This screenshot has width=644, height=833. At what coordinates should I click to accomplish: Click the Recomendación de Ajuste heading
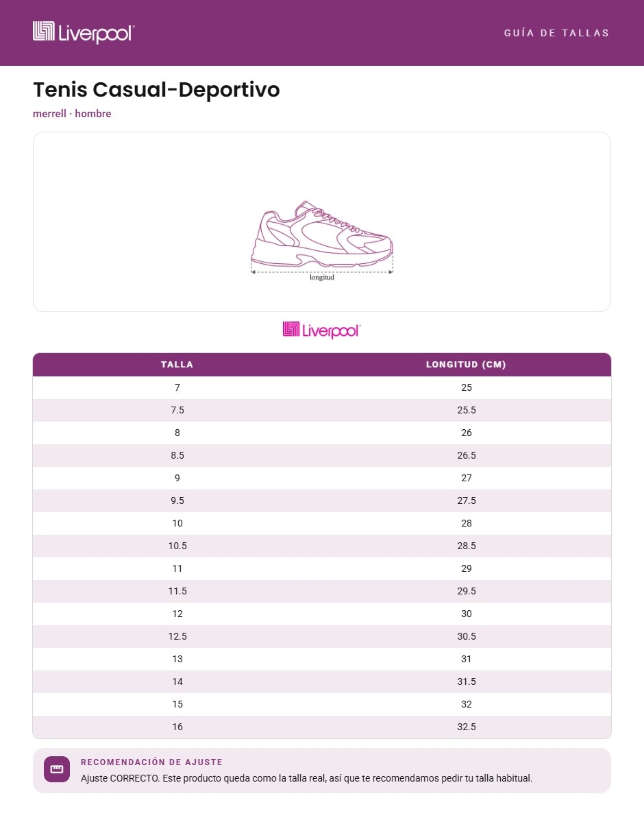click(151, 762)
